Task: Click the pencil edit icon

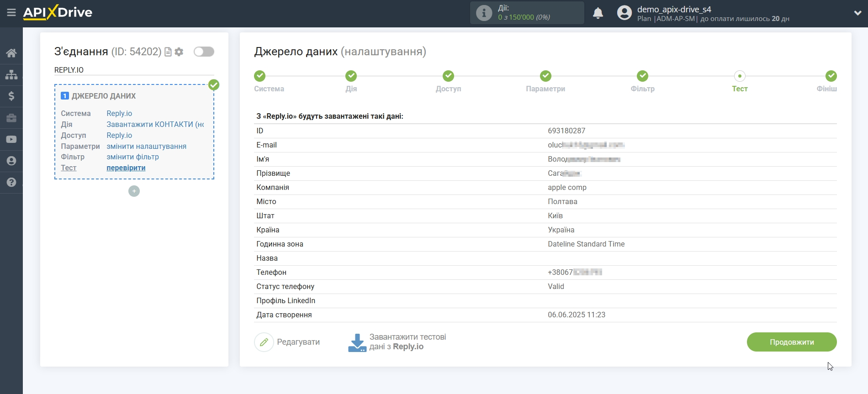Action: [x=264, y=342]
